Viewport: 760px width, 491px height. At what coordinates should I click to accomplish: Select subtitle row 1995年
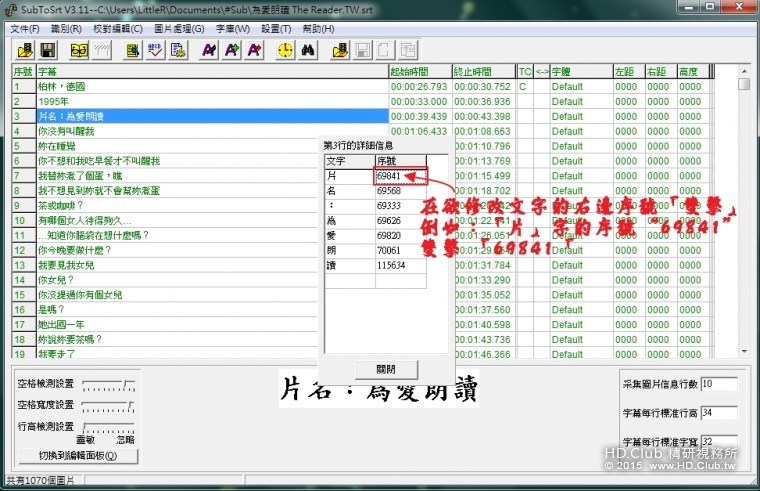[x=212, y=102]
